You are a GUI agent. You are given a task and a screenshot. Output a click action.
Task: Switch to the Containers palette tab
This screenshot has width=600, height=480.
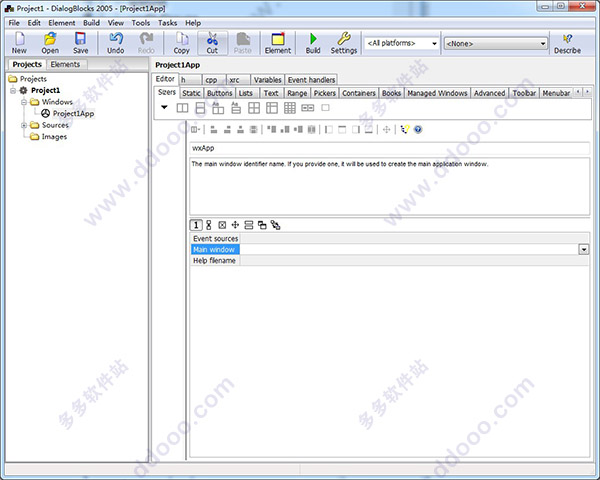pos(359,93)
